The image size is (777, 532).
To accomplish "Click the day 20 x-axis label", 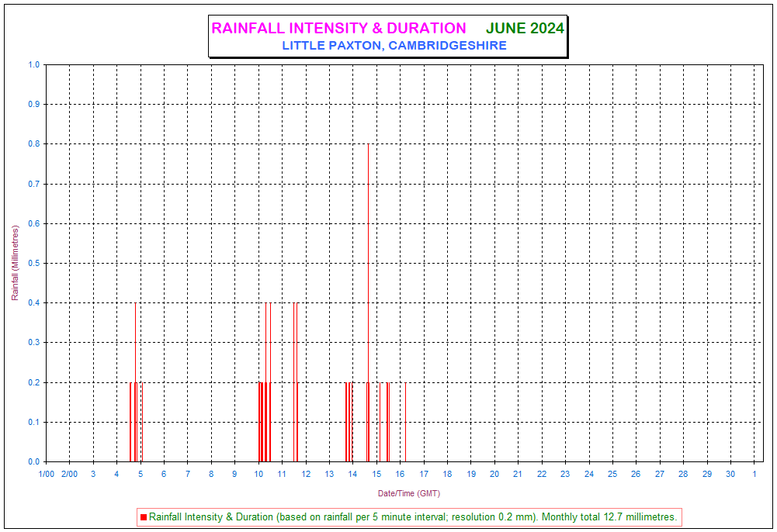I will tap(494, 474).
